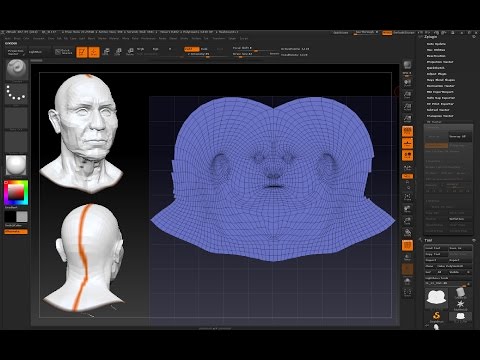Screen dimensions: 480x360
Task: Click the Frame mesh icon
Action: click(x=407, y=197)
